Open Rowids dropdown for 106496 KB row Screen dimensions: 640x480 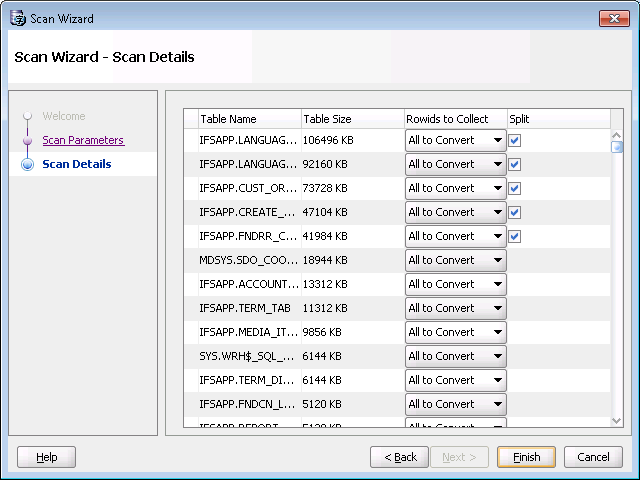click(x=456, y=140)
